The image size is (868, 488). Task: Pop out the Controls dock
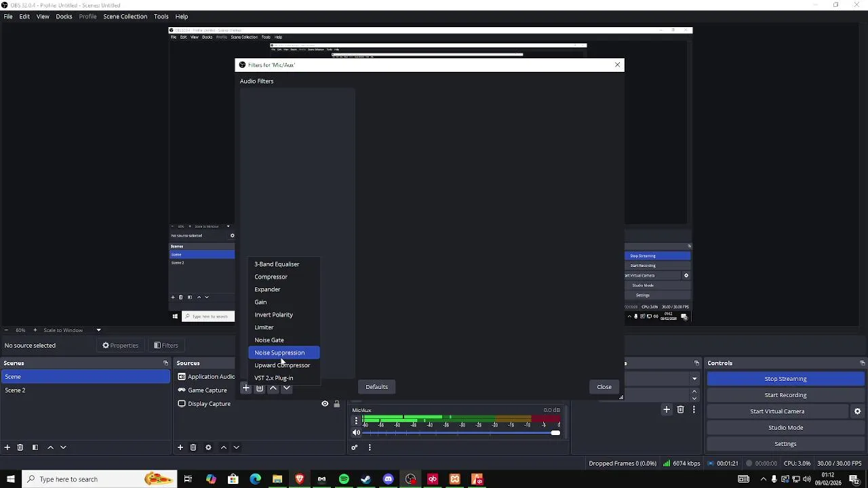point(862,363)
